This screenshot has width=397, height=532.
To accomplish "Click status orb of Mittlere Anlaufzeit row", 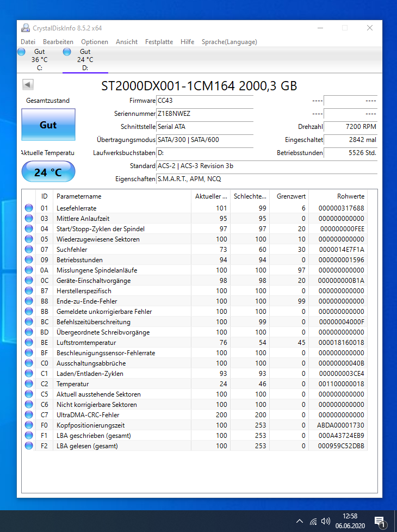I will 29,218.
